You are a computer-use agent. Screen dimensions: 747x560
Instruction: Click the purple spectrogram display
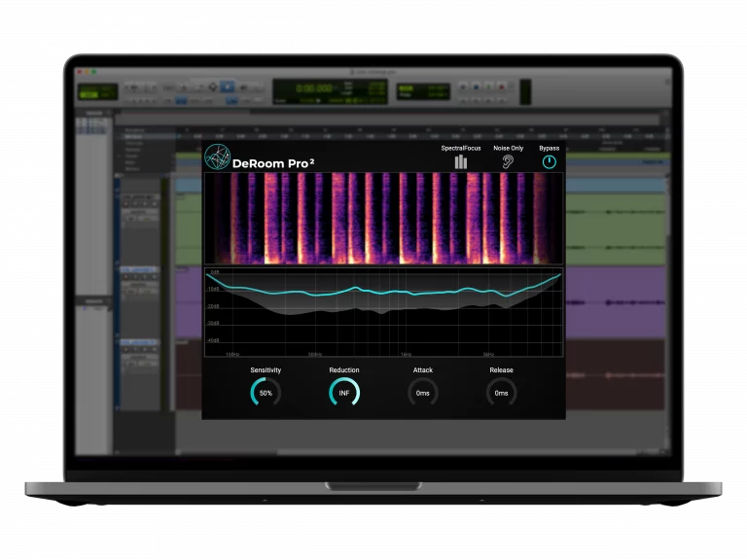[383, 219]
